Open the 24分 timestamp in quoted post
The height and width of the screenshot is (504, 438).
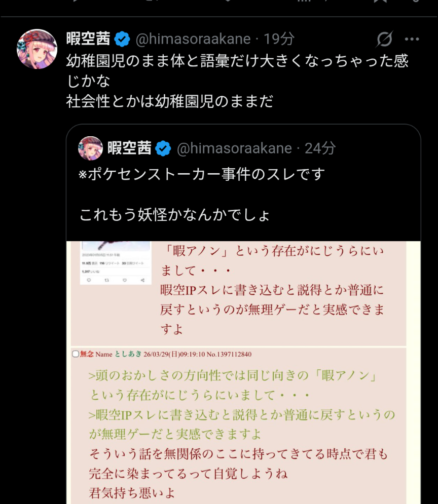point(320,148)
